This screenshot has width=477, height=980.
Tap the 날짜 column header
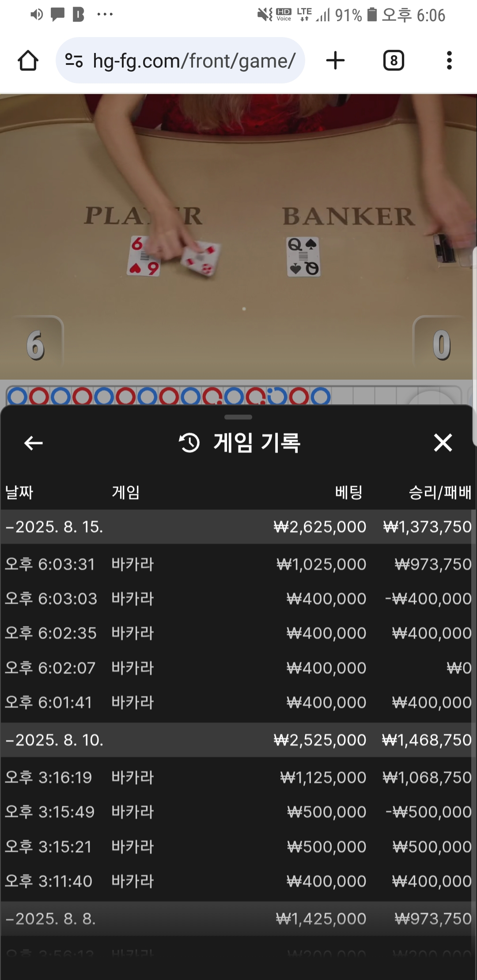(x=19, y=492)
